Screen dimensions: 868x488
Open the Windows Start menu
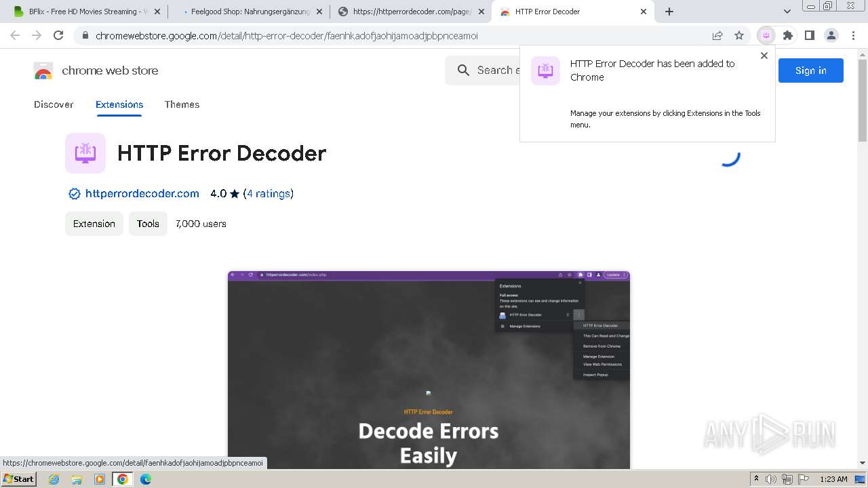coord(18,479)
